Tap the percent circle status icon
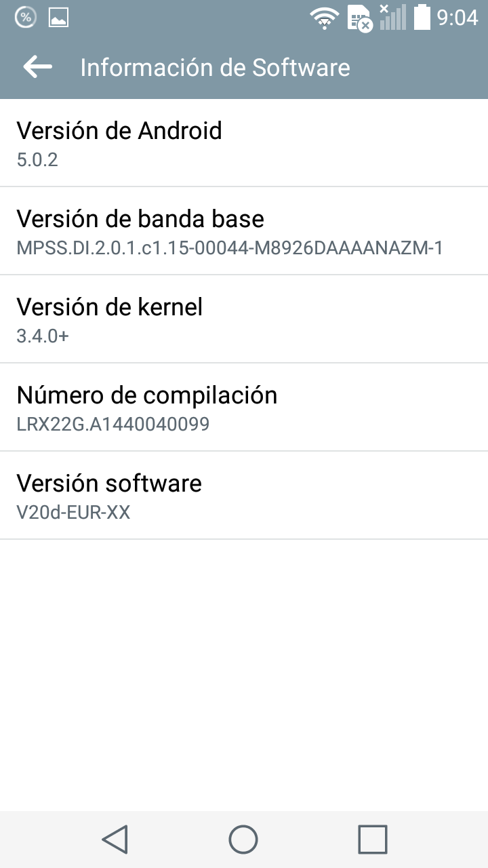Image resolution: width=488 pixels, height=868 pixels. [25, 18]
